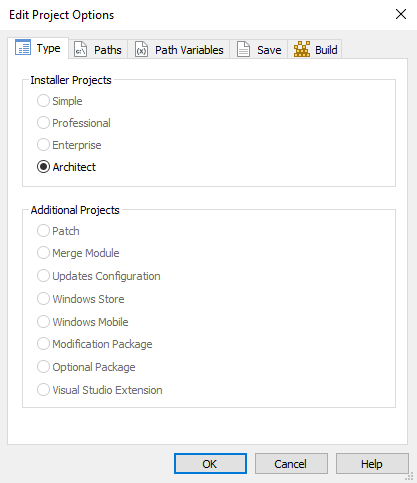Click the Installer Projects group label
The width and height of the screenshot is (417, 483).
[x=71, y=80]
